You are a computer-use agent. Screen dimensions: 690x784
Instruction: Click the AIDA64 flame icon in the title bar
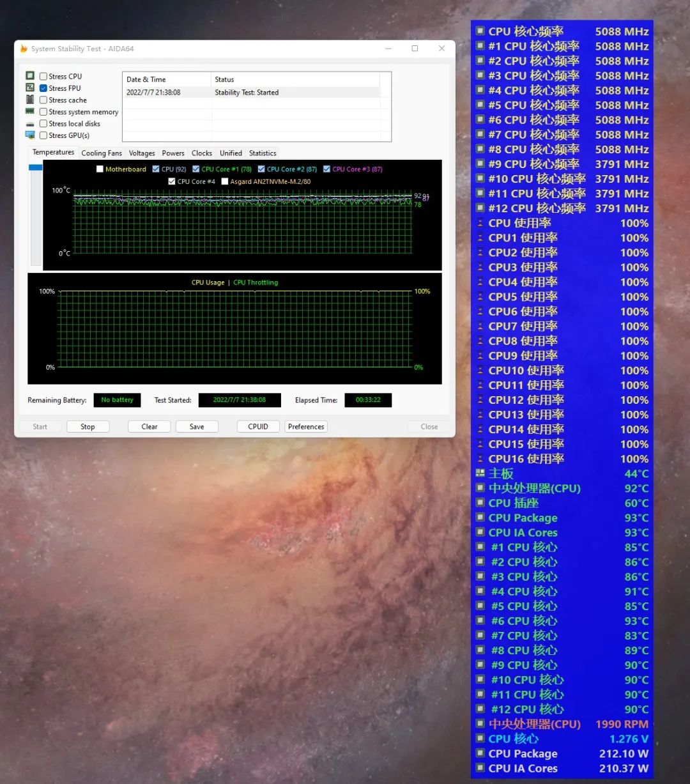coord(24,49)
